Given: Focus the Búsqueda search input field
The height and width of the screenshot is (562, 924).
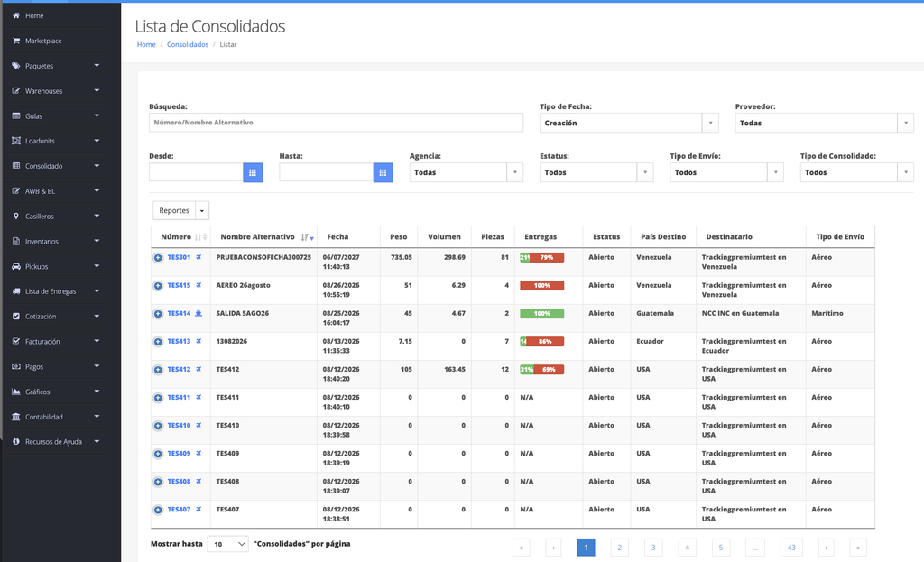Looking at the screenshot, I should (x=336, y=123).
